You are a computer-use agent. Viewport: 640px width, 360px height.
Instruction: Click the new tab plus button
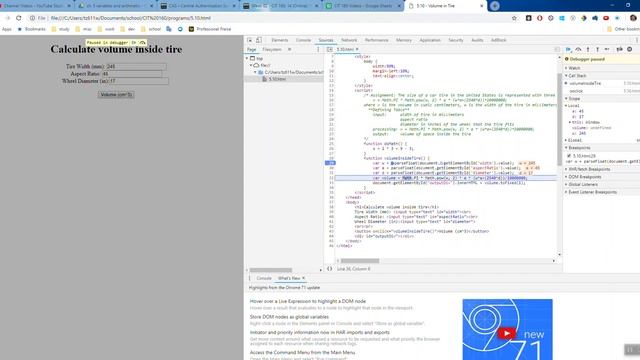(495, 6)
